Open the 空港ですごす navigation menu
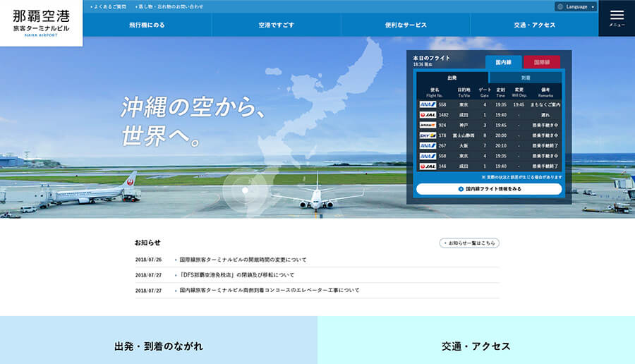The height and width of the screenshot is (364, 635). 276,25
